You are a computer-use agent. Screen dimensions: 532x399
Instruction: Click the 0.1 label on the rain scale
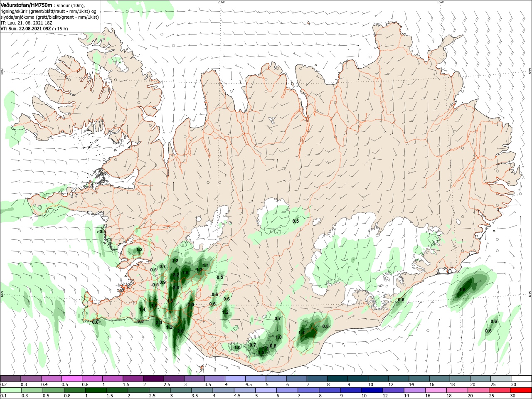[3, 396]
